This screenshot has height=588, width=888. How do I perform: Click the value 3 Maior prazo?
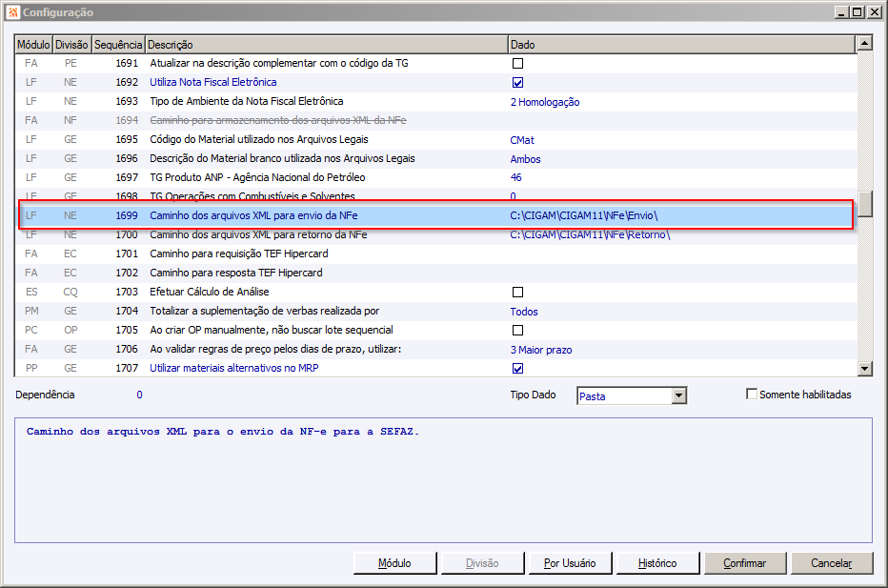click(541, 350)
